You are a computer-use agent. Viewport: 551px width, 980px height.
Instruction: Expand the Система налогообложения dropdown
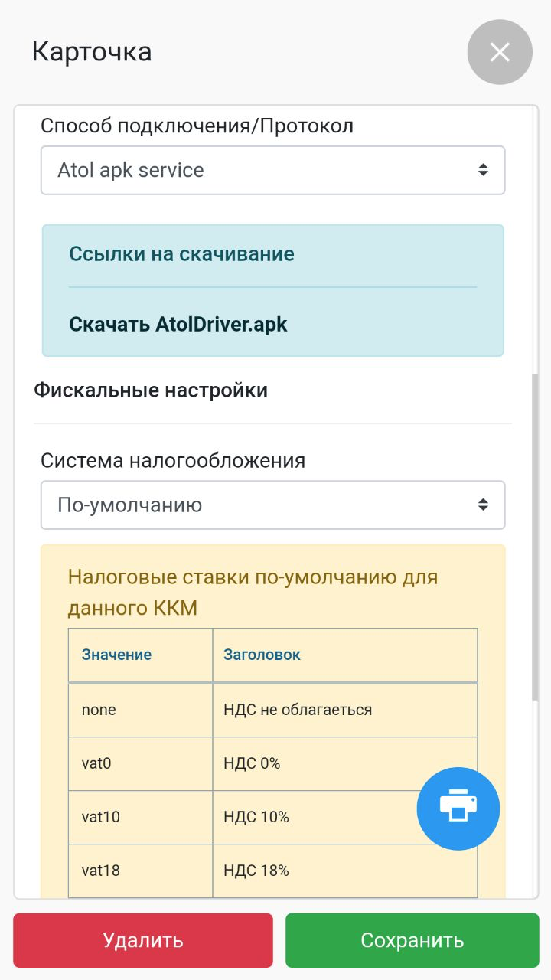272,505
